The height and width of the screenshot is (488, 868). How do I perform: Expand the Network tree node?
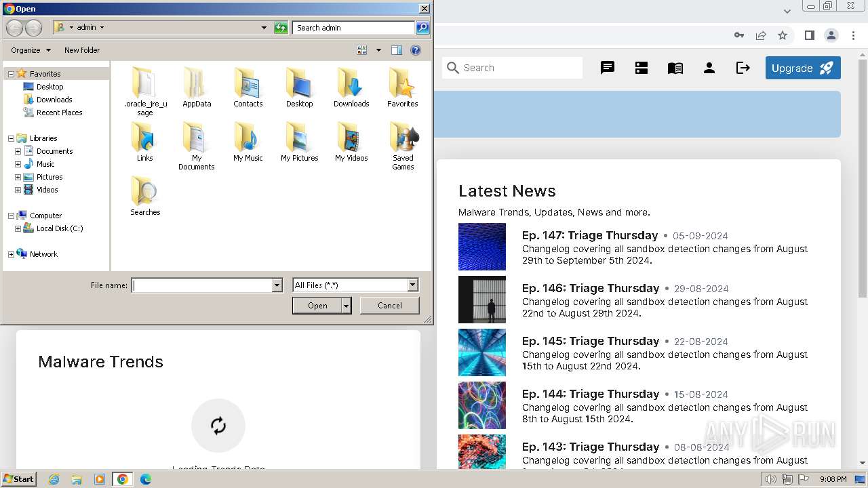point(11,254)
